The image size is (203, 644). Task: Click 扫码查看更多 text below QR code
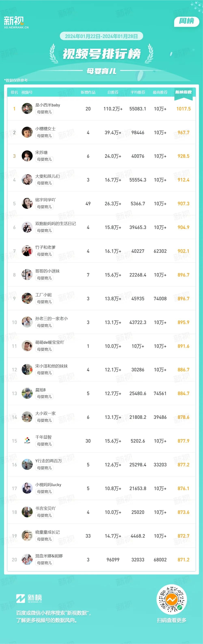coord(172,620)
